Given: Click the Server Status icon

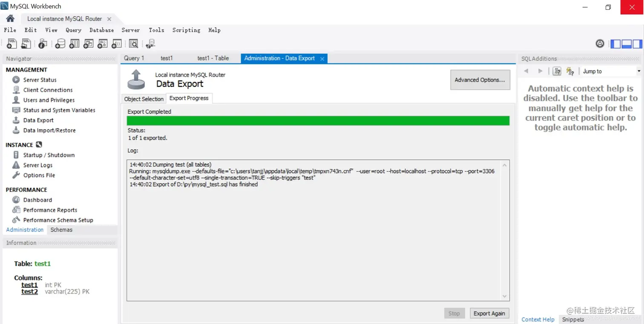Looking at the screenshot, I should [16, 80].
